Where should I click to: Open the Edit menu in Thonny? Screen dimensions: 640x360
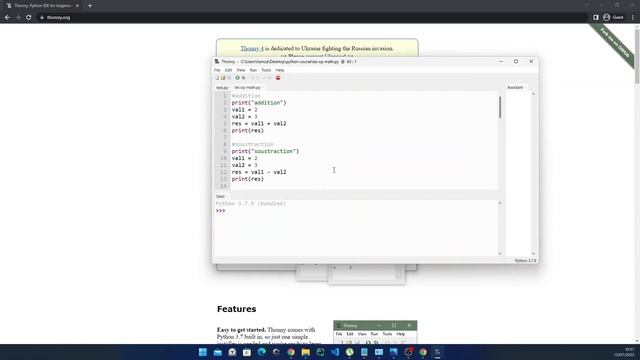228,70
